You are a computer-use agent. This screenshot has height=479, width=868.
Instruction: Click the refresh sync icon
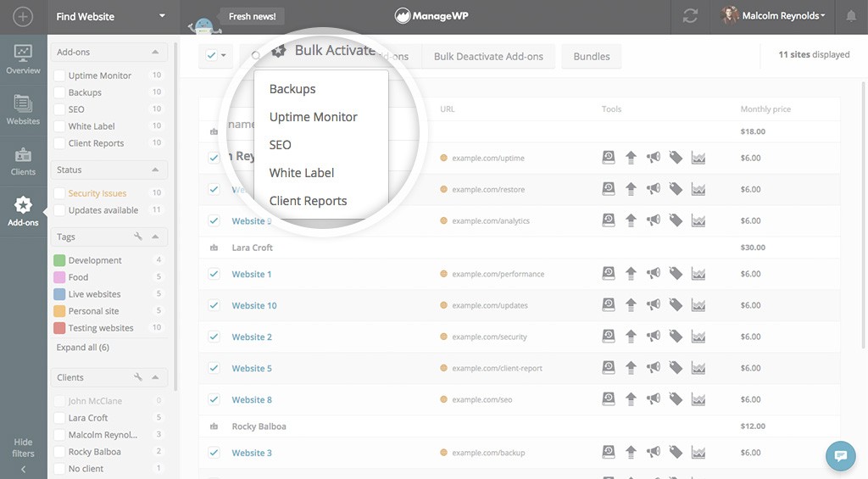pyautogui.click(x=690, y=16)
